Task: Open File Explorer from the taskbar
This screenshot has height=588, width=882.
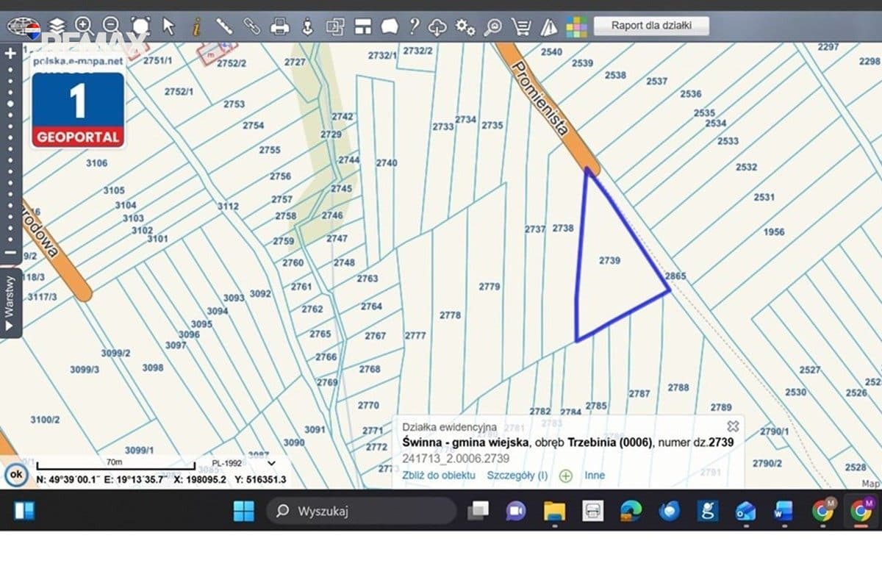Action: (555, 511)
